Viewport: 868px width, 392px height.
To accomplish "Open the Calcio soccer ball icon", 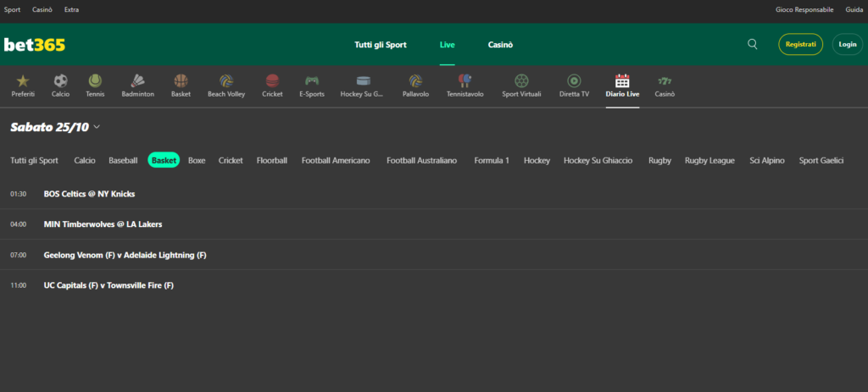I will (60, 81).
